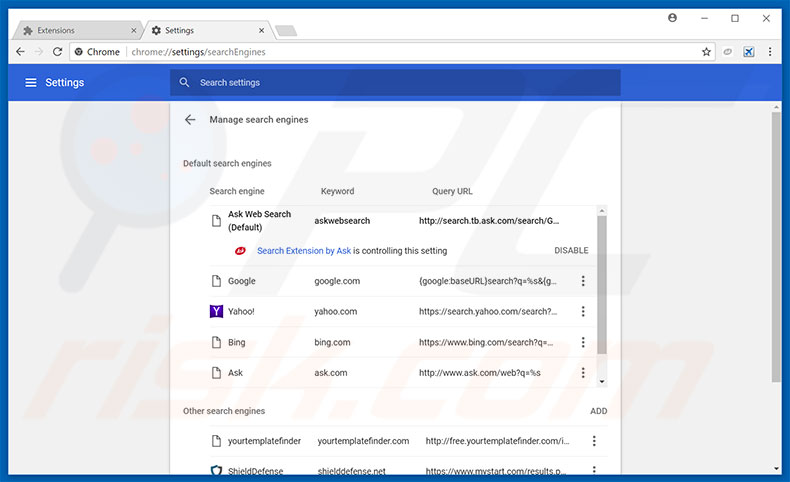The image size is (790, 482).
Task: Click the google.com keyword
Action: tap(337, 281)
